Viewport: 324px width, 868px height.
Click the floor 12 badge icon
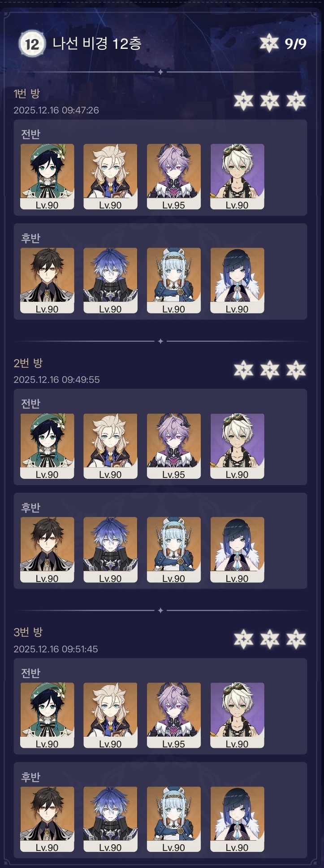pos(32,44)
